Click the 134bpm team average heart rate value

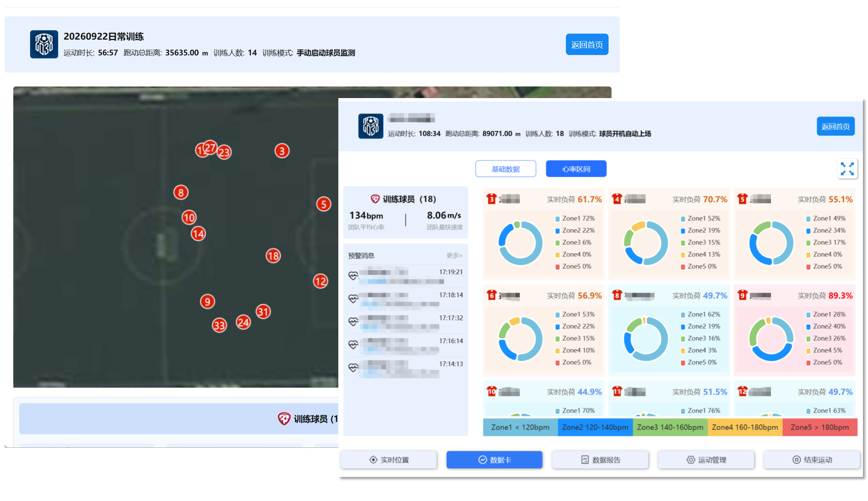point(366,216)
